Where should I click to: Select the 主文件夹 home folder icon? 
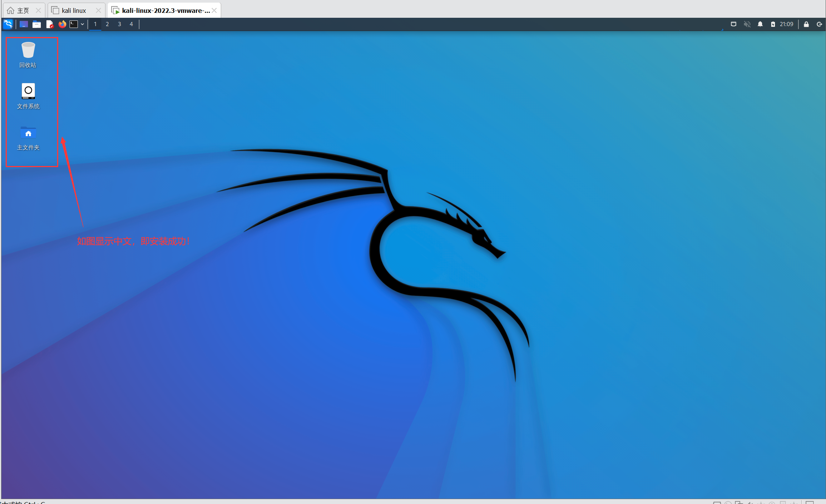point(28,138)
